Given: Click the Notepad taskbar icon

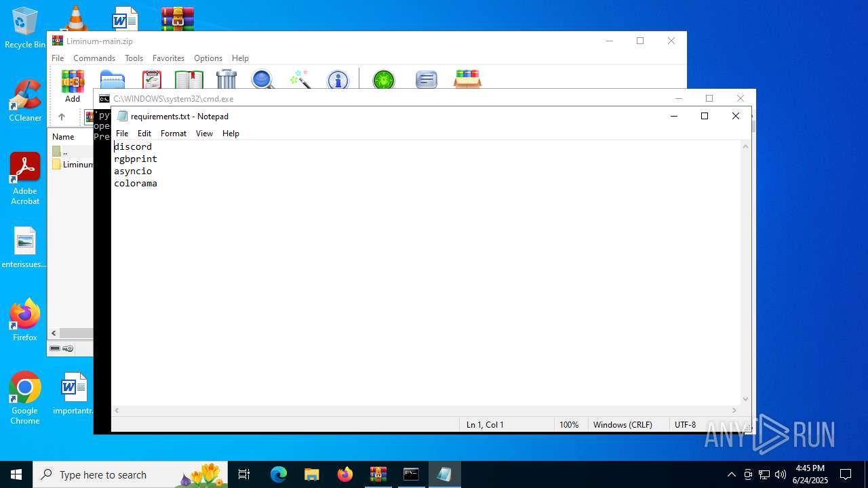Looking at the screenshot, I should 444,474.
